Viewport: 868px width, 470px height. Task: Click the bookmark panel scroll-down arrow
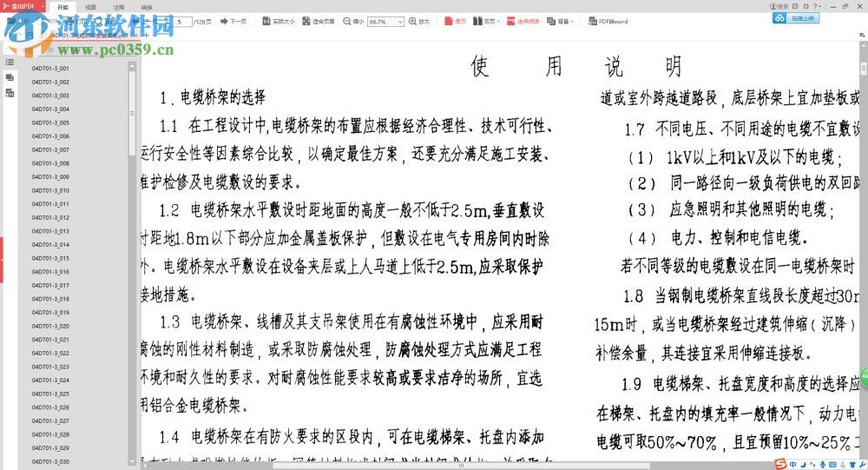click(x=132, y=461)
